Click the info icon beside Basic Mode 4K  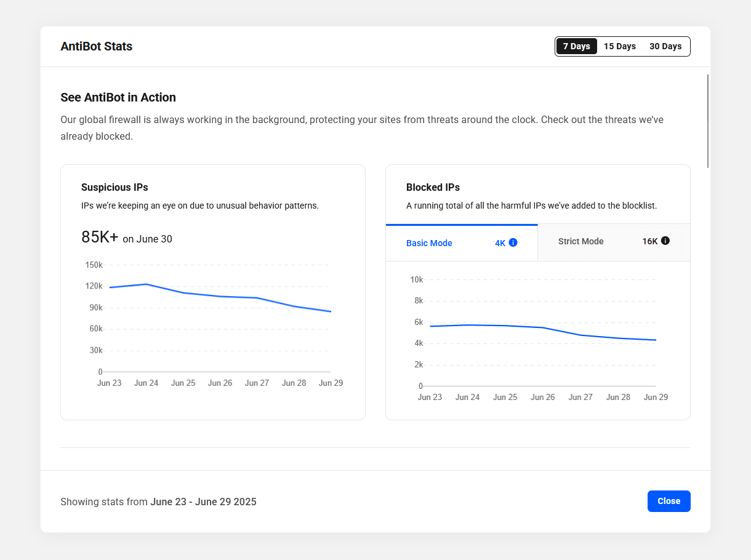513,242
